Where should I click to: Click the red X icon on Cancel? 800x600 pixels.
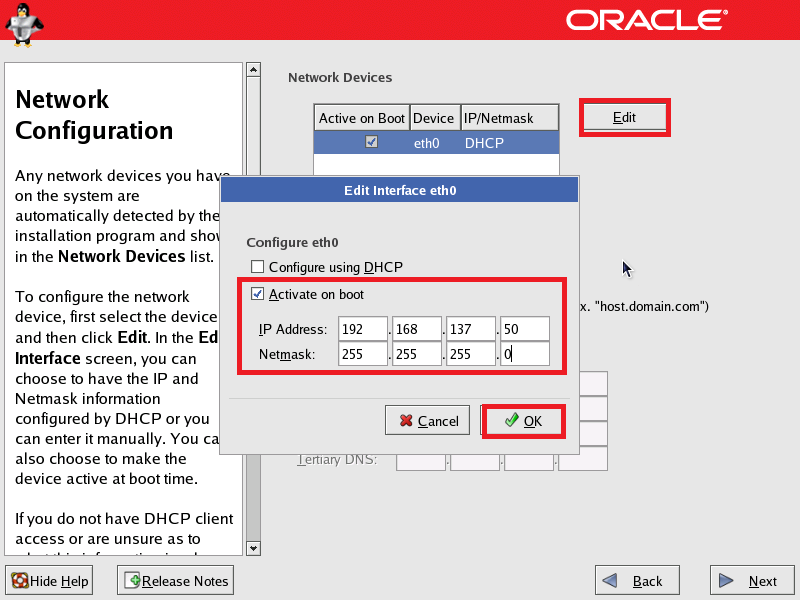406,421
